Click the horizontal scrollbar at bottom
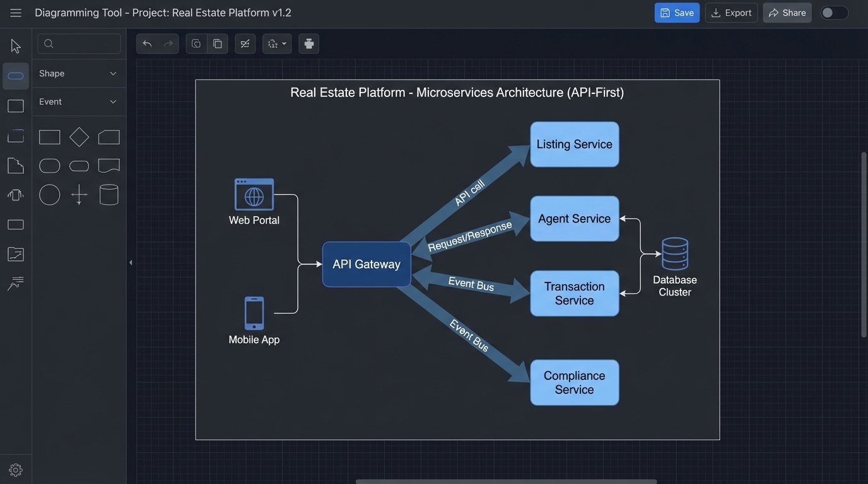 [506, 481]
